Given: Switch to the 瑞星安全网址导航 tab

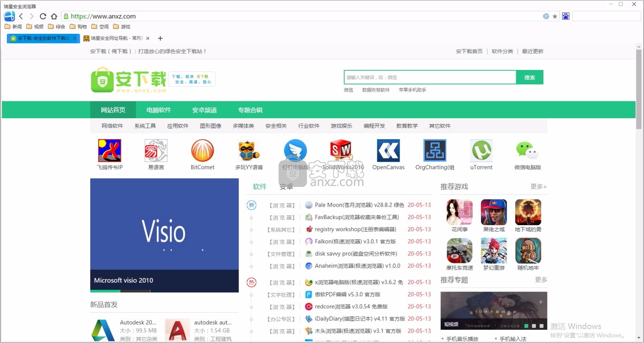Looking at the screenshot, I should tap(116, 38).
